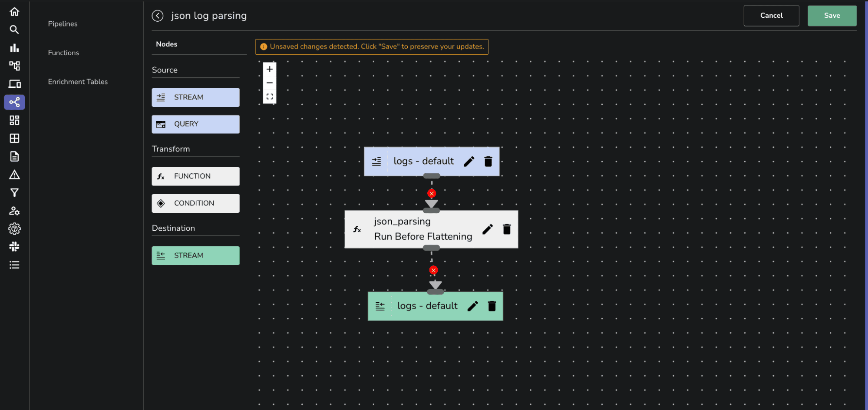868x410 pixels.
Task: Switch to Functions in left panel
Action: 63,52
